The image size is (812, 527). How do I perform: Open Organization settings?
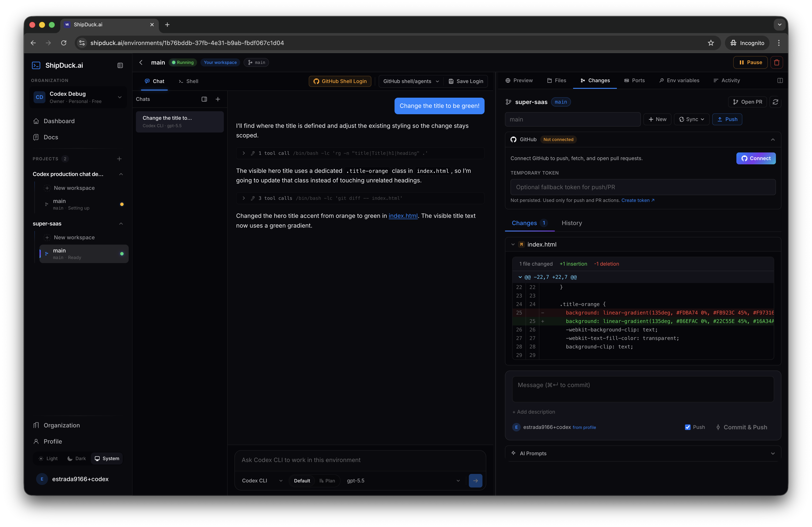coord(62,425)
